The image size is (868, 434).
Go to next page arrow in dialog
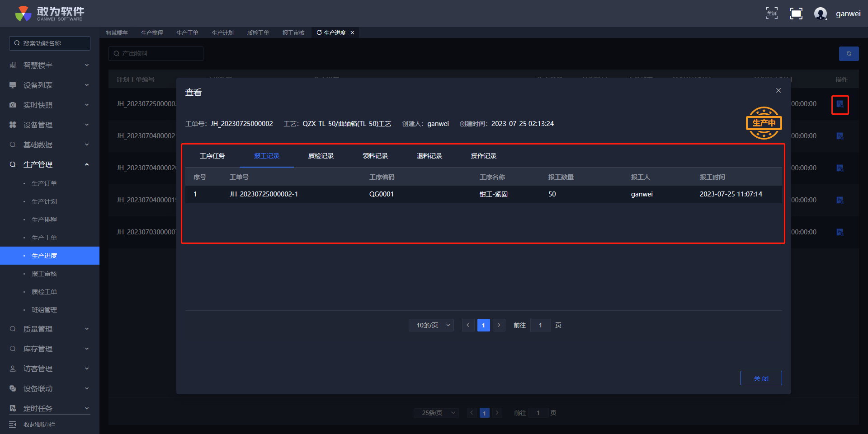click(499, 325)
